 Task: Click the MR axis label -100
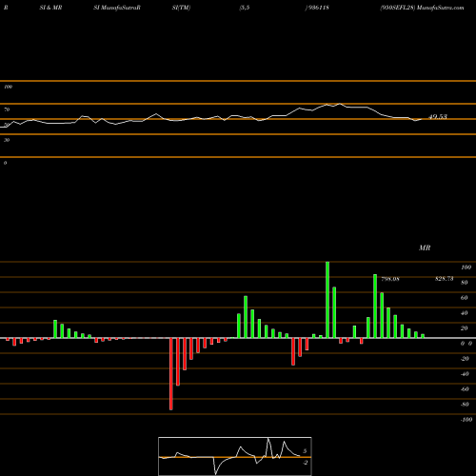coord(466,420)
